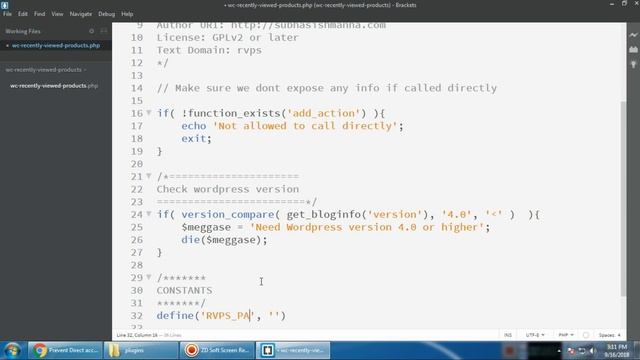Click Show Desktop strip at taskbar end
Viewport: 640px width, 360px height.
pyautogui.click(x=637, y=351)
